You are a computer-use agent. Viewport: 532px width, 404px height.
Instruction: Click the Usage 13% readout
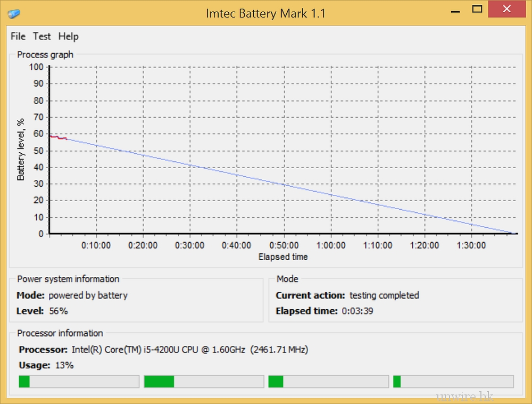(x=64, y=365)
